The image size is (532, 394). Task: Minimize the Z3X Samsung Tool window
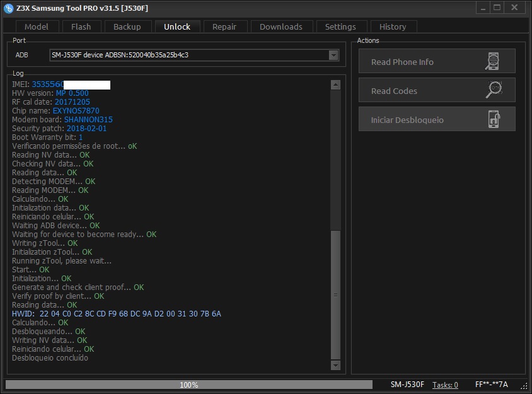pos(483,8)
